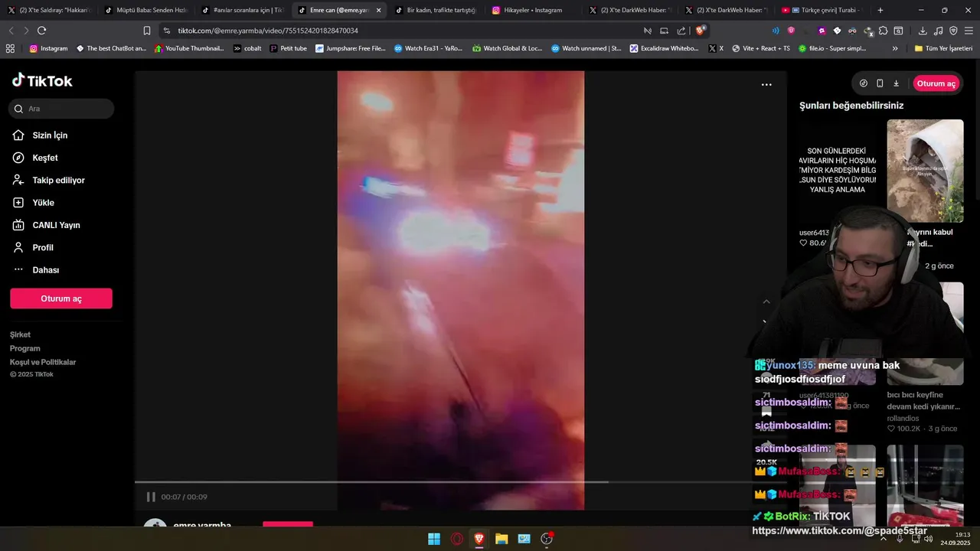Close the Emre can TikTok tab
980x551 pixels.
point(378,10)
